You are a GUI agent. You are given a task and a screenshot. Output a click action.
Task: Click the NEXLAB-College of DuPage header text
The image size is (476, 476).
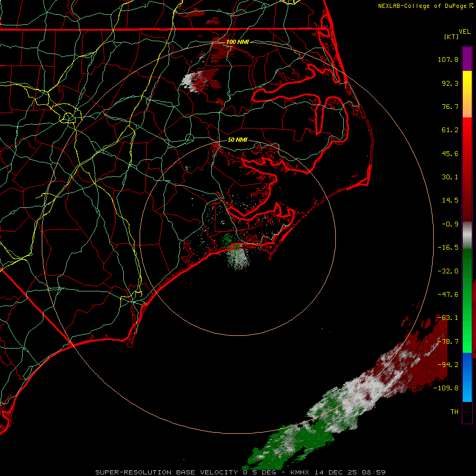[x=426, y=6]
